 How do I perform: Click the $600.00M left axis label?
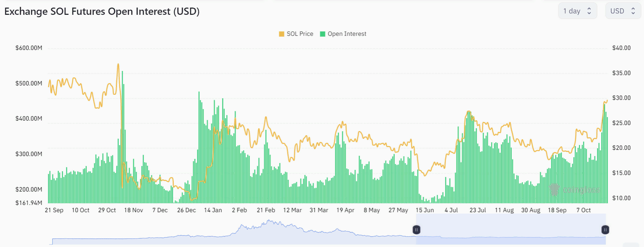(x=29, y=48)
